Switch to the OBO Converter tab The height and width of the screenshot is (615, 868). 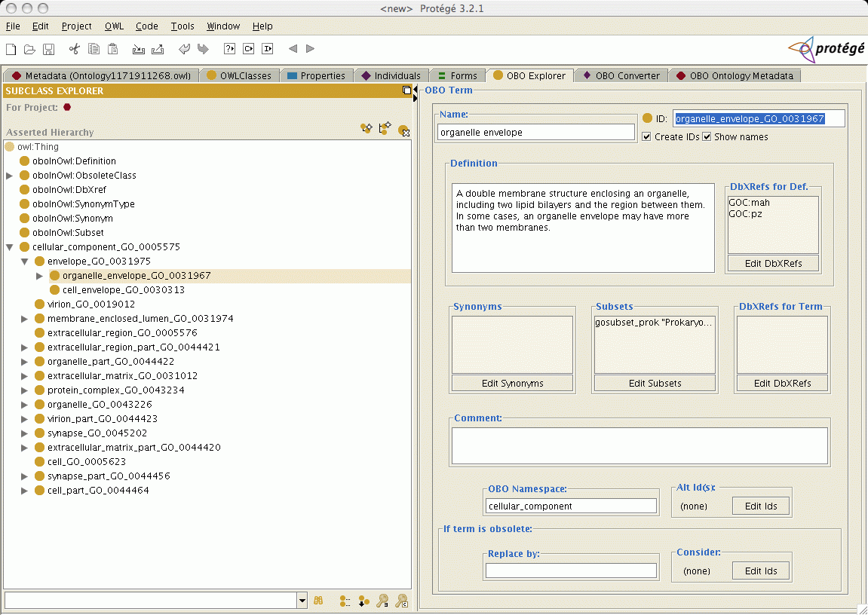tap(621, 76)
